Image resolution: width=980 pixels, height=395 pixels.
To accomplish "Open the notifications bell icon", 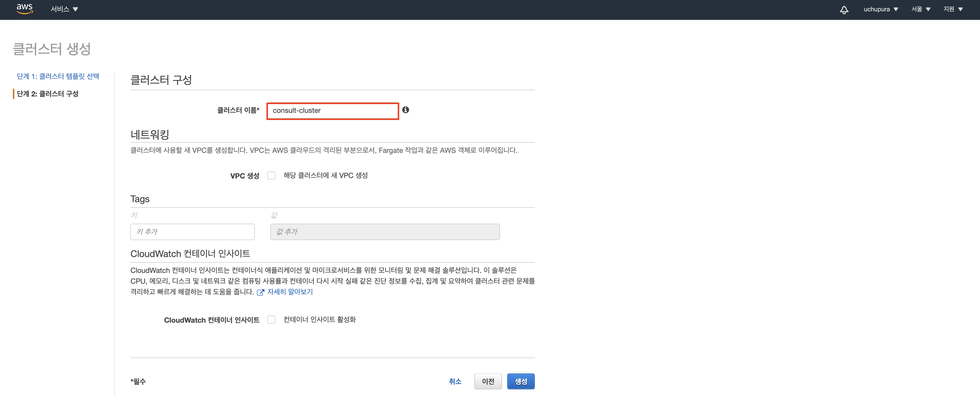I will tap(844, 9).
